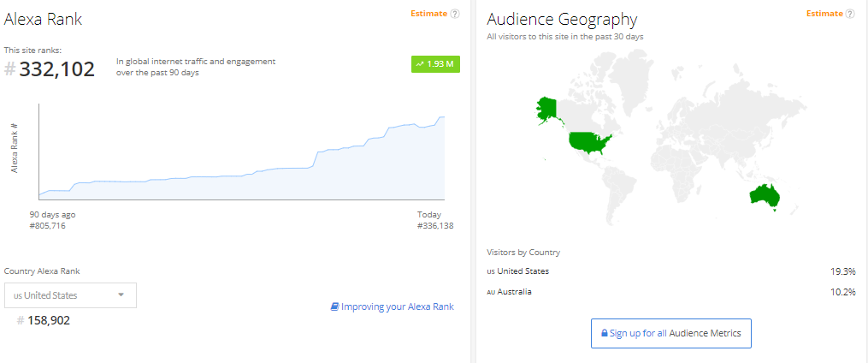Click the 19.3% visitor percentage
Image resolution: width=868 pixels, height=363 pixels.
(843, 271)
